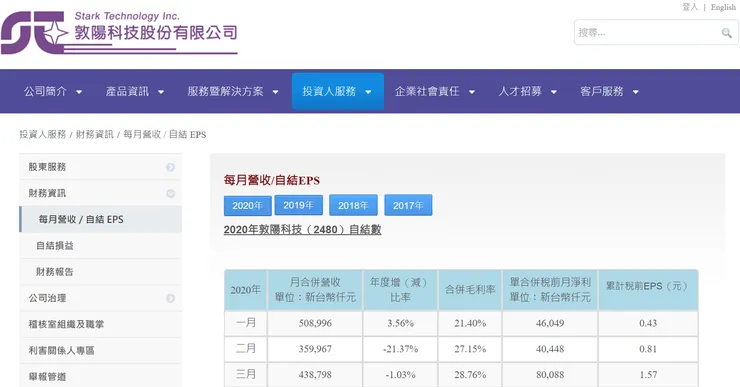
Task: Show the 2017年 revenue data
Action: pos(408,205)
